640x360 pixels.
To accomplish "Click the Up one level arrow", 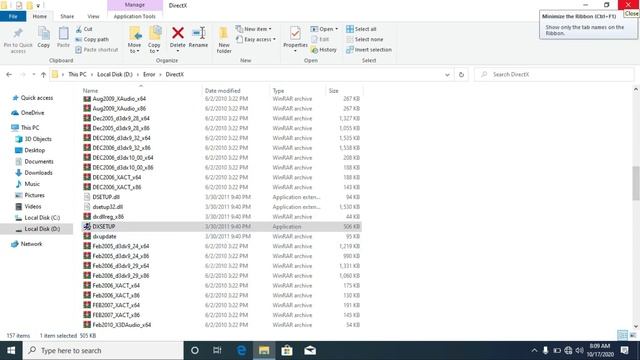I will click(43, 74).
